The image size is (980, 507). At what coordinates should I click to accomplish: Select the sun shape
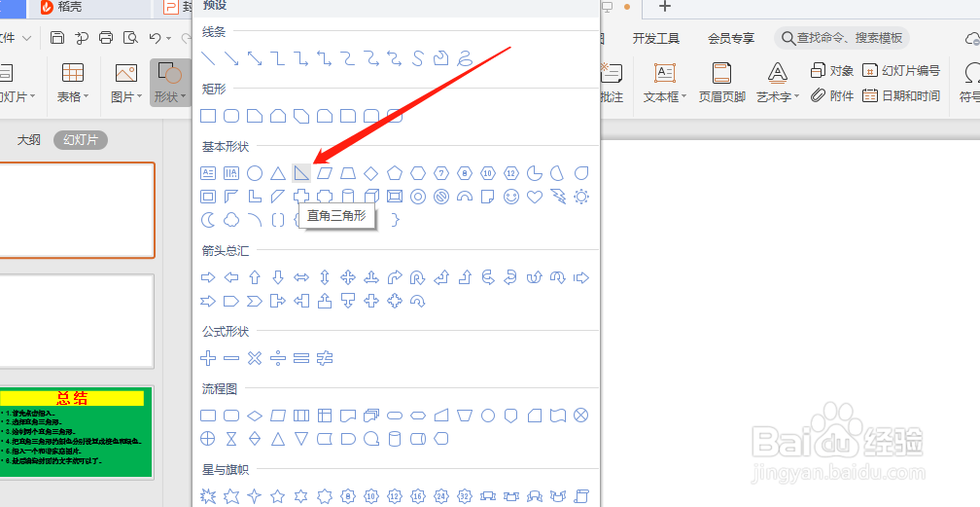(581, 197)
